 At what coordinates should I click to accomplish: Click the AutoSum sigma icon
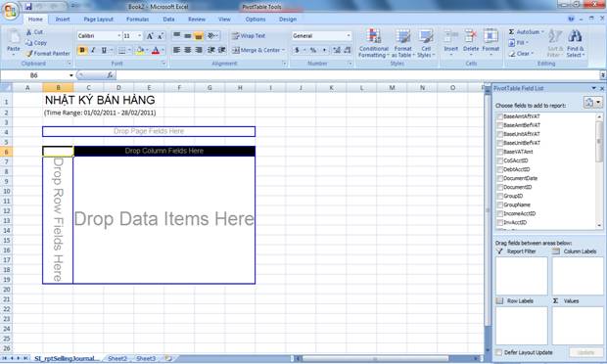(511, 31)
